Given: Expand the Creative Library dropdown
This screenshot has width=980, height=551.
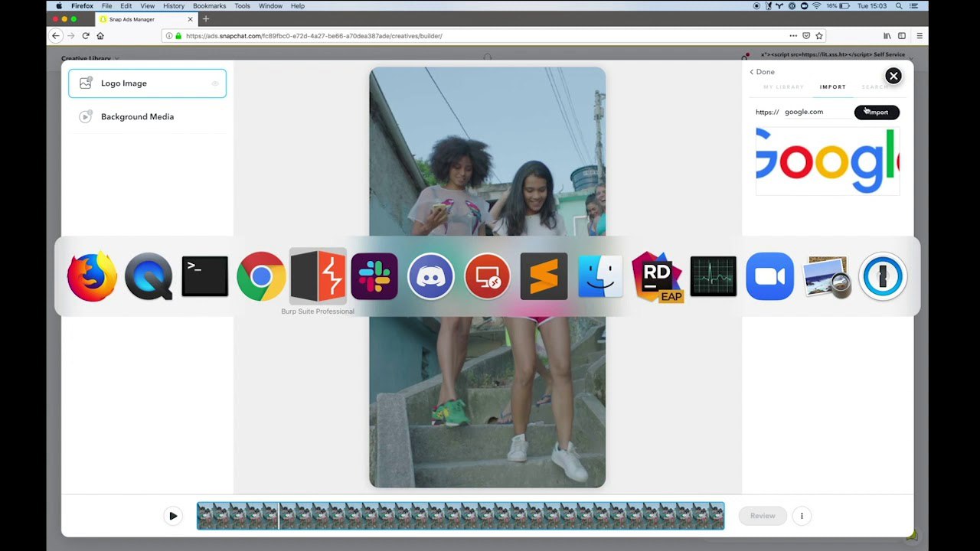Looking at the screenshot, I should (x=90, y=58).
